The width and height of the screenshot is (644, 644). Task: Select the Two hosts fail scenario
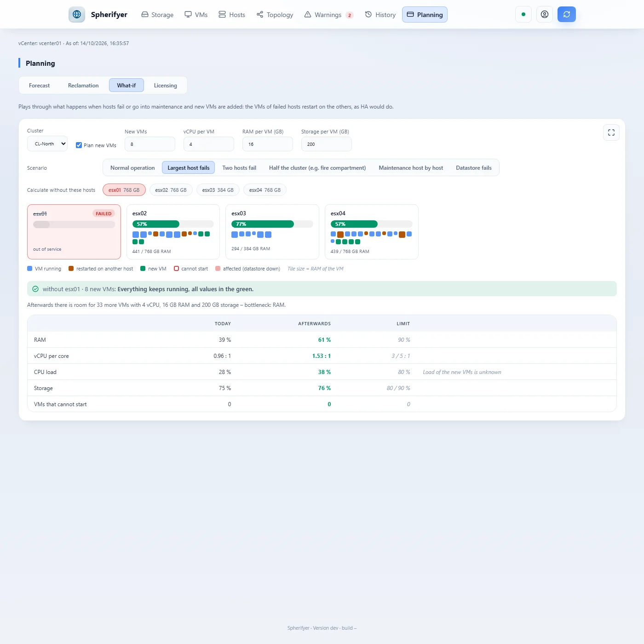239,168
